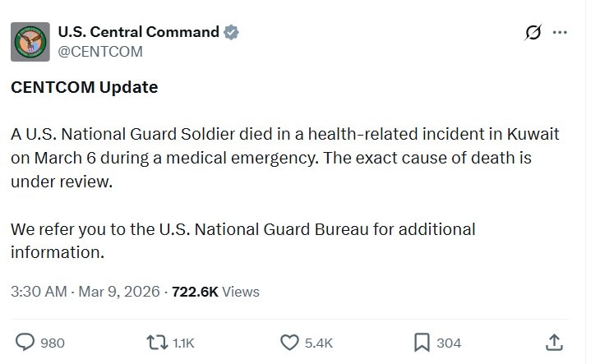
Task: Click the share upload icon
Action: pyautogui.click(x=554, y=342)
